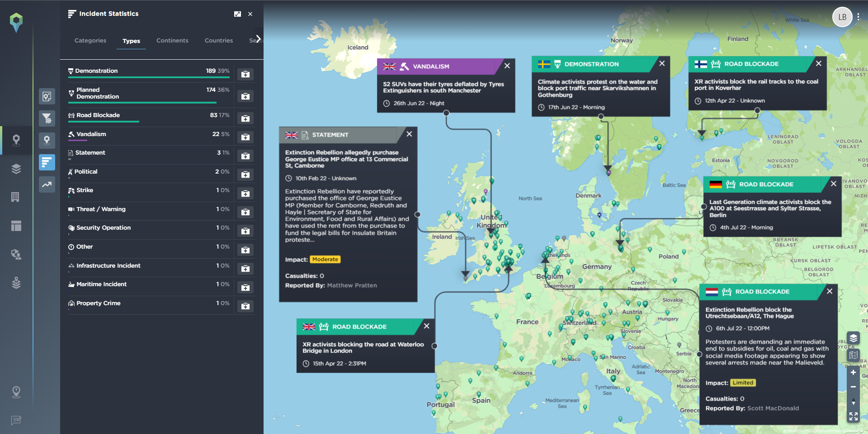Open the shapes search icon in left sidebar

16,255
